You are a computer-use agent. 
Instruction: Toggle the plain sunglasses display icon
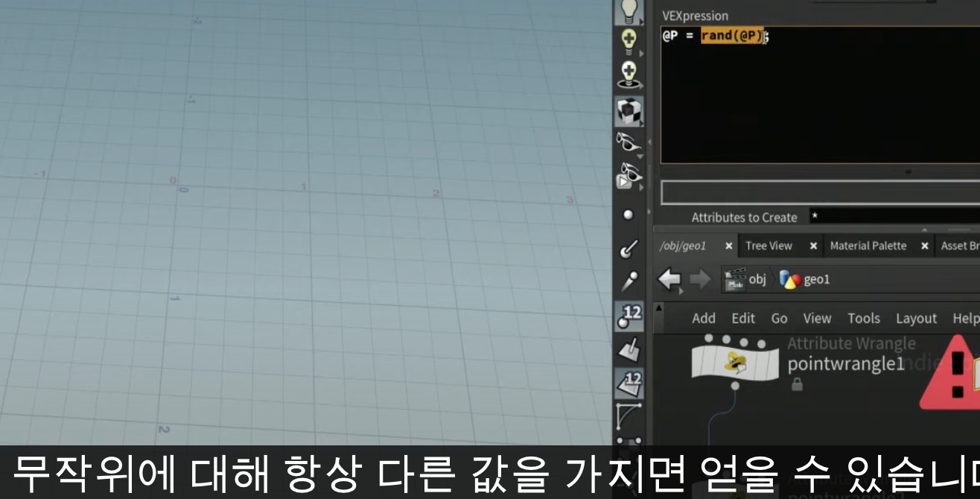(629, 142)
